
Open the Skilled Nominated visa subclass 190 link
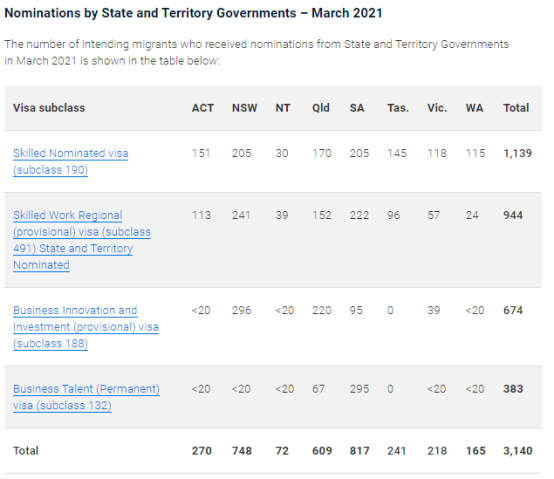pos(71,161)
